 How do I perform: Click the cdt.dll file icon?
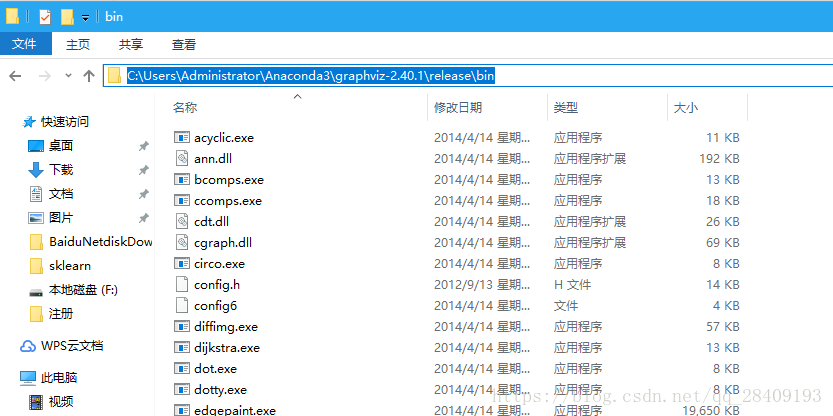tap(182, 222)
